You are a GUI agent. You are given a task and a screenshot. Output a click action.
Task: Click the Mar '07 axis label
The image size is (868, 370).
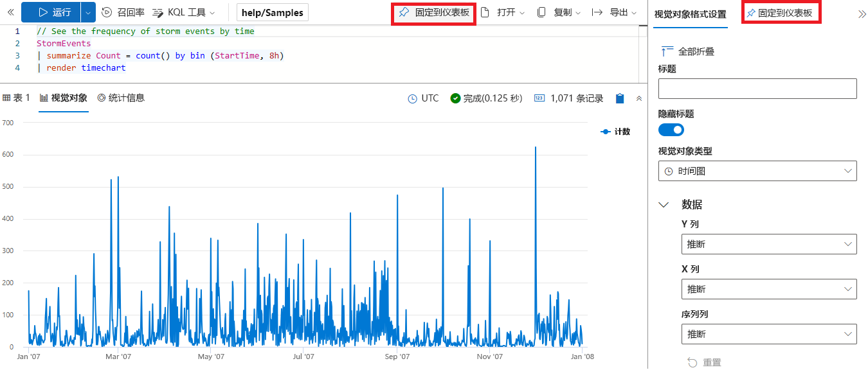pyautogui.click(x=118, y=357)
